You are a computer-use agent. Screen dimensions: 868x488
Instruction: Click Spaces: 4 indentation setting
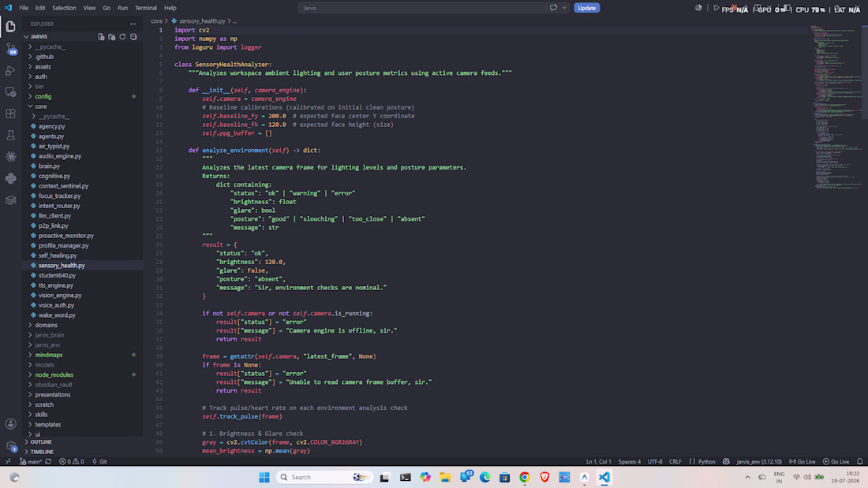coord(630,461)
